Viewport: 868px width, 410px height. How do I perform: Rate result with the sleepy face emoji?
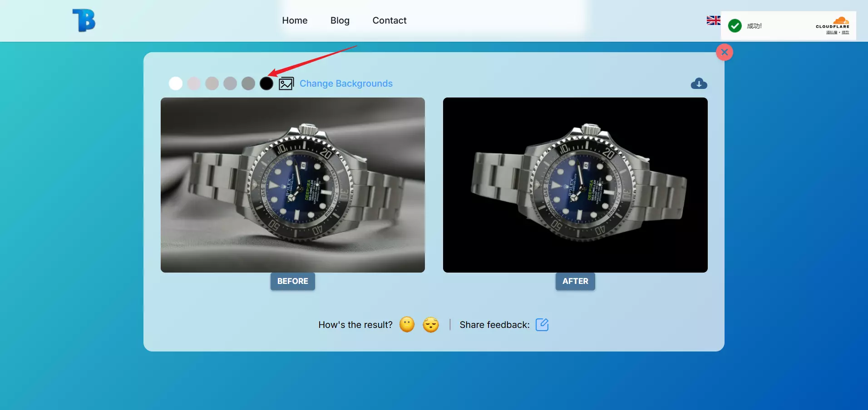[431, 325]
